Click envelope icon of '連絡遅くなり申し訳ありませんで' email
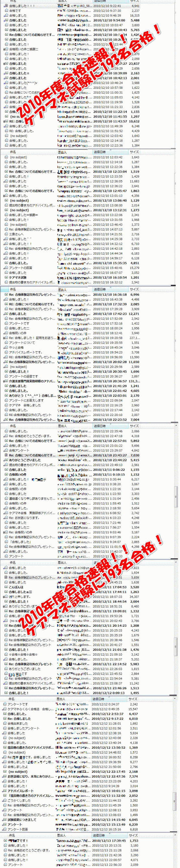180x868 pixels. (6, 498)
